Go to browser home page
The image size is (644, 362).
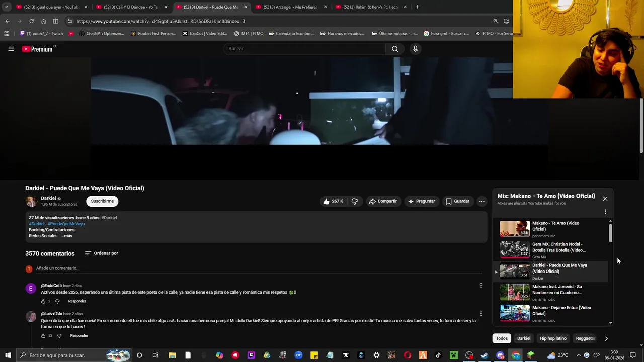43,21
